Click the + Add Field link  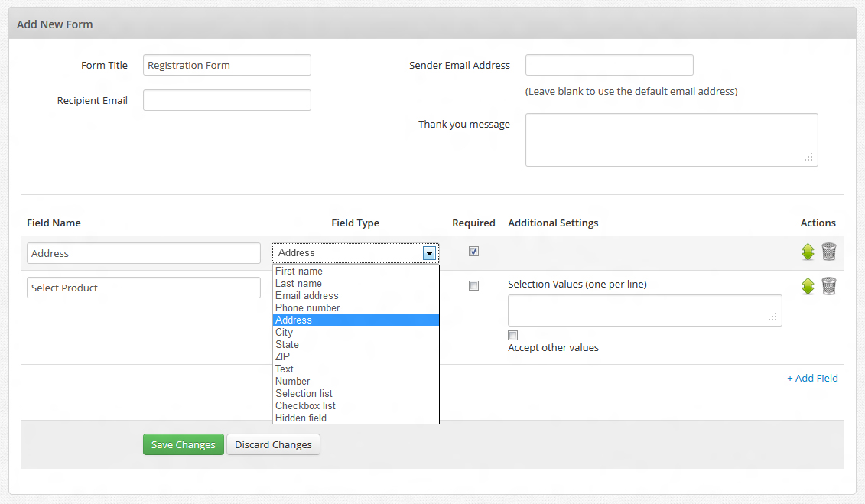click(x=812, y=379)
